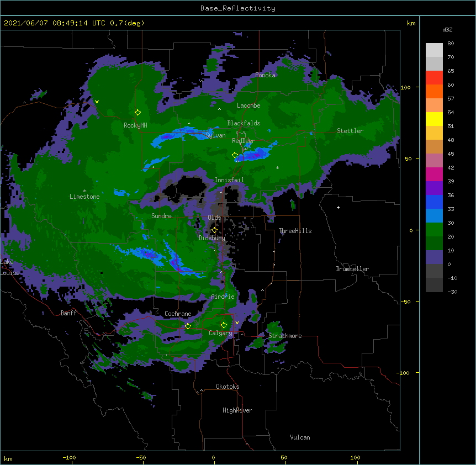Click the light blue 30–33 dBZ legend swatch

click(x=434, y=216)
